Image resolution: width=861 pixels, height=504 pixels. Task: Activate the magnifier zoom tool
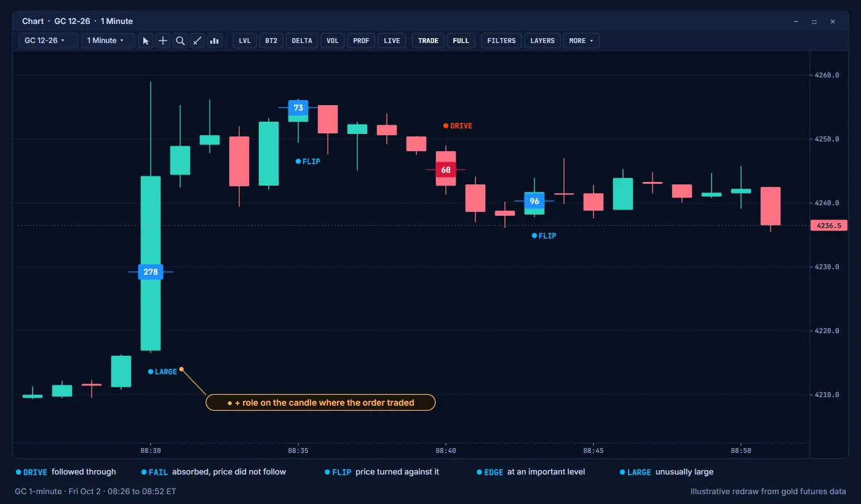(x=180, y=41)
